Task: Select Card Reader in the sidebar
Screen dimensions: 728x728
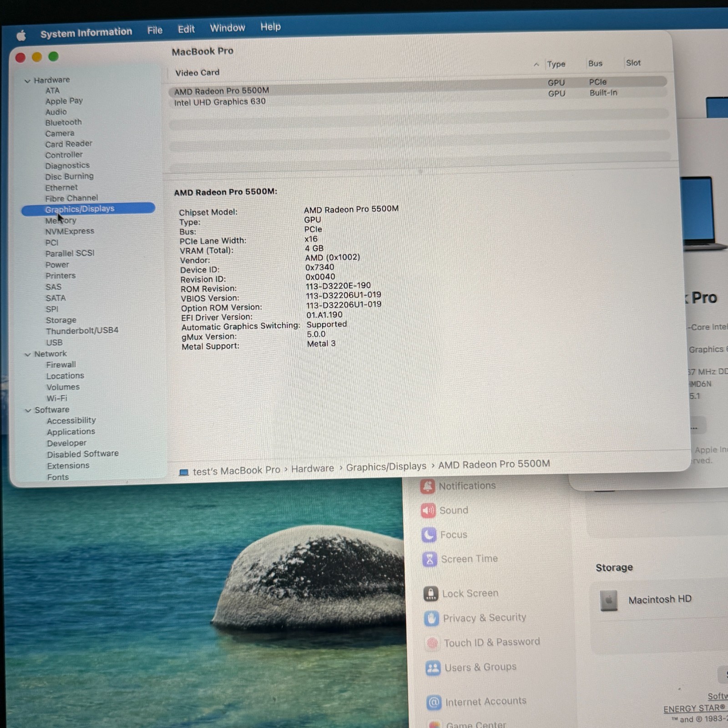Action: click(x=69, y=144)
